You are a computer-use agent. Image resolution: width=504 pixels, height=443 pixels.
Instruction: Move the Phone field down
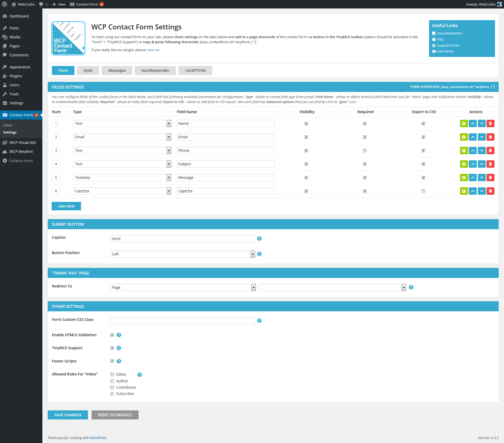481,150
